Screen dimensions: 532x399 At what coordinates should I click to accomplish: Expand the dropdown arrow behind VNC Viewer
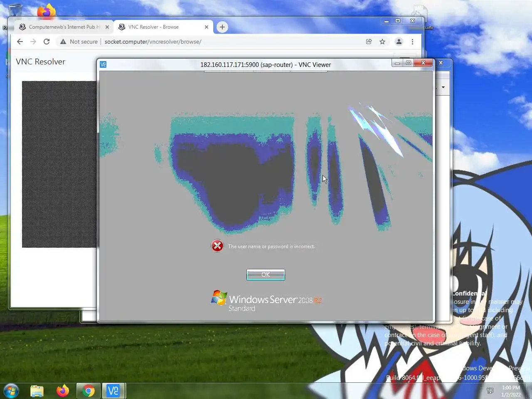[443, 87]
